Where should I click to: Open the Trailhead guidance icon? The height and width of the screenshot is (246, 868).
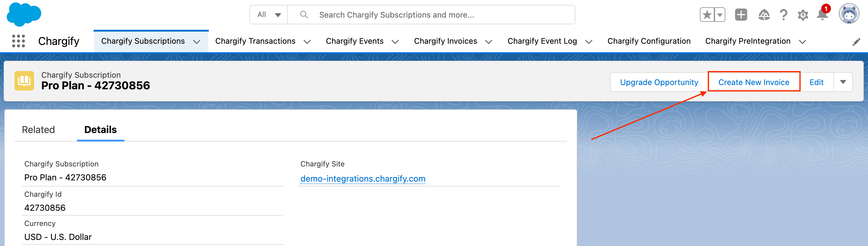[x=764, y=15]
